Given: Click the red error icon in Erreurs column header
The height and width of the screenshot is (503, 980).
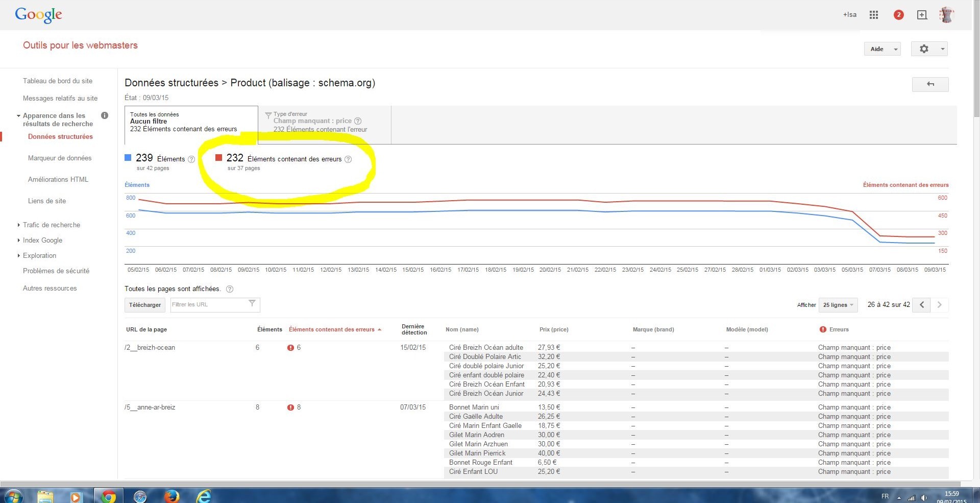Looking at the screenshot, I should 823,329.
